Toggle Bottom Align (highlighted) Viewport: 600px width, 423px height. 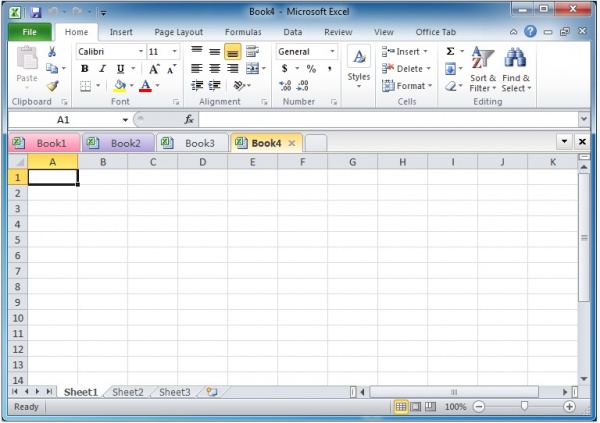point(233,52)
